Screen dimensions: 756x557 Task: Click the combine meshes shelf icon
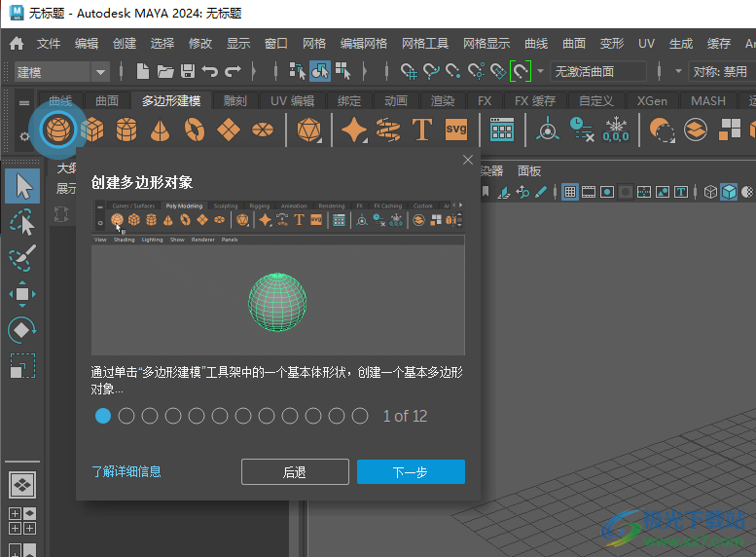coord(696,130)
